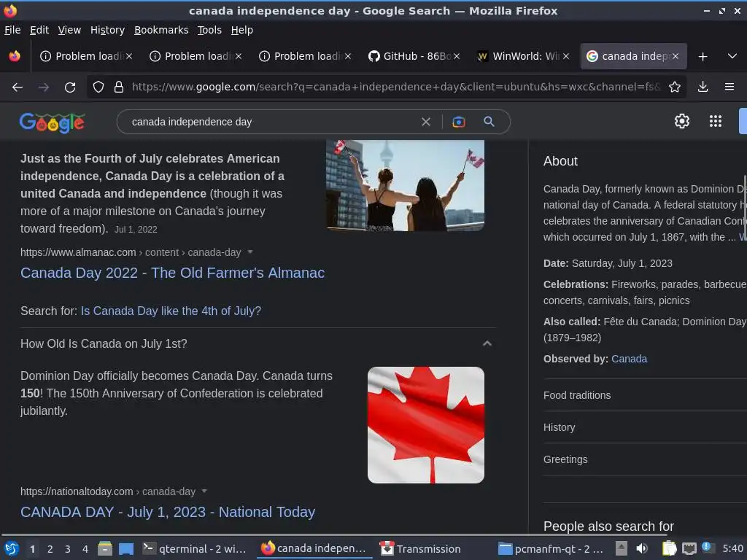Reload the current page
Viewport: 747px width, 560px height.
[x=70, y=87]
